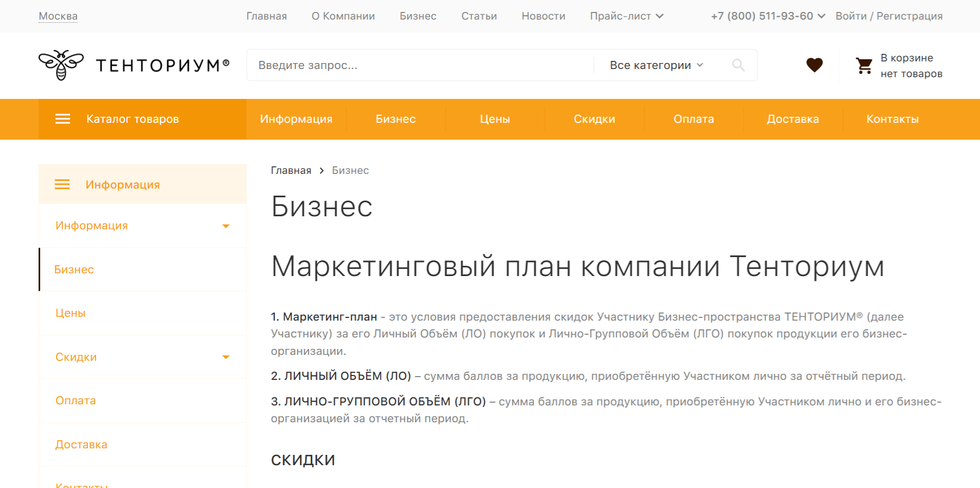Click bold text 1. Маркетинг-план
Image resolution: width=980 pixels, height=488 pixels.
324,317
